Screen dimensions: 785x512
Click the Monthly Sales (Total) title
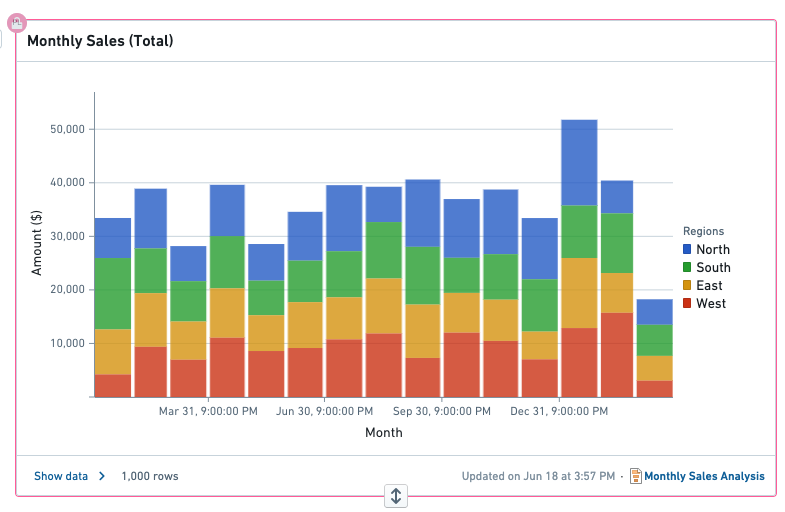click(100, 41)
